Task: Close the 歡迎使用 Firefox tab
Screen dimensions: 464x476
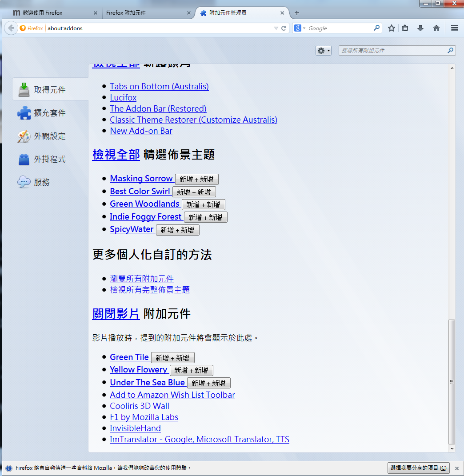Action: pos(96,13)
